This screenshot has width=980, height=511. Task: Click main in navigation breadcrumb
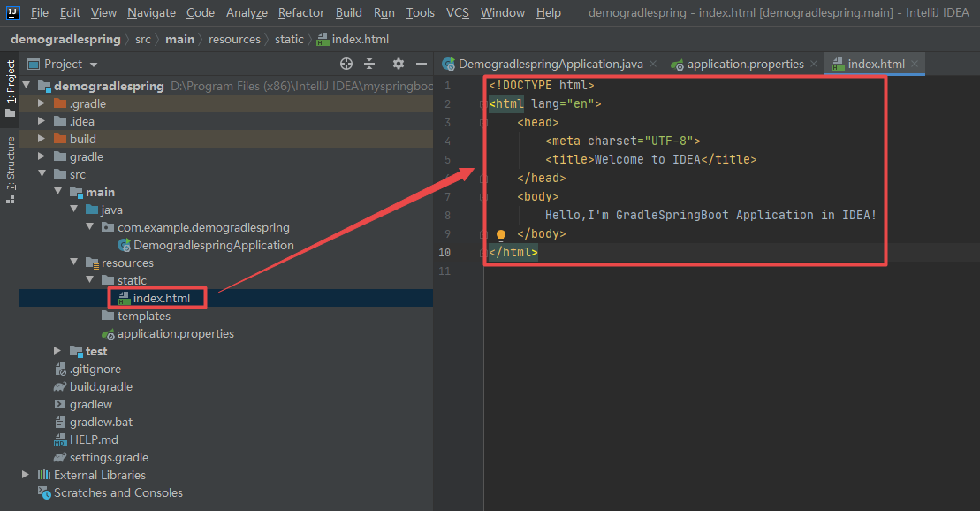click(180, 39)
